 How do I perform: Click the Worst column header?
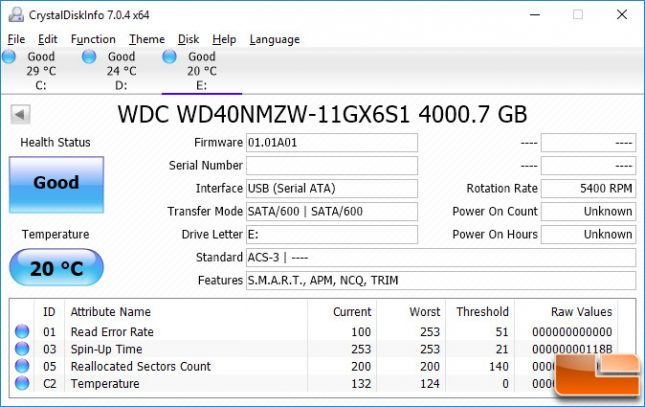(x=425, y=312)
